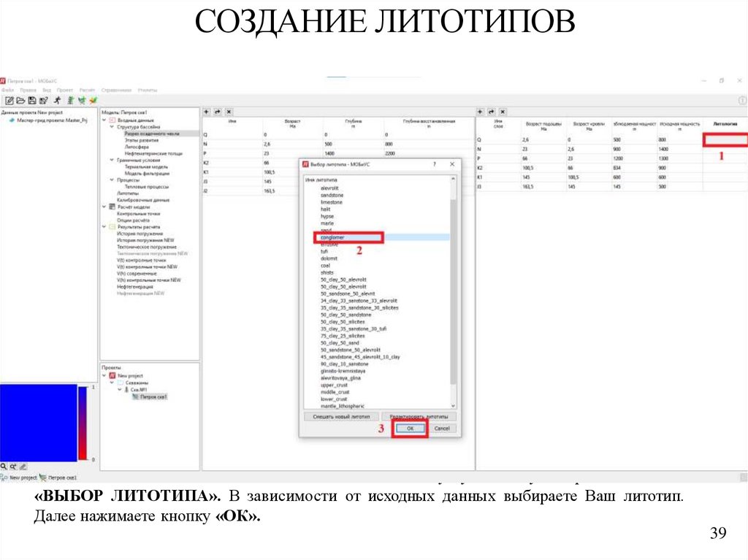Collapse the Входные данные tree node
748x560 pixels.
point(104,120)
